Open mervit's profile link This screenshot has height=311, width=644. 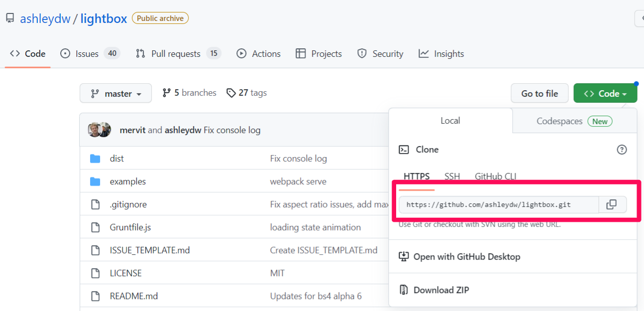(133, 130)
